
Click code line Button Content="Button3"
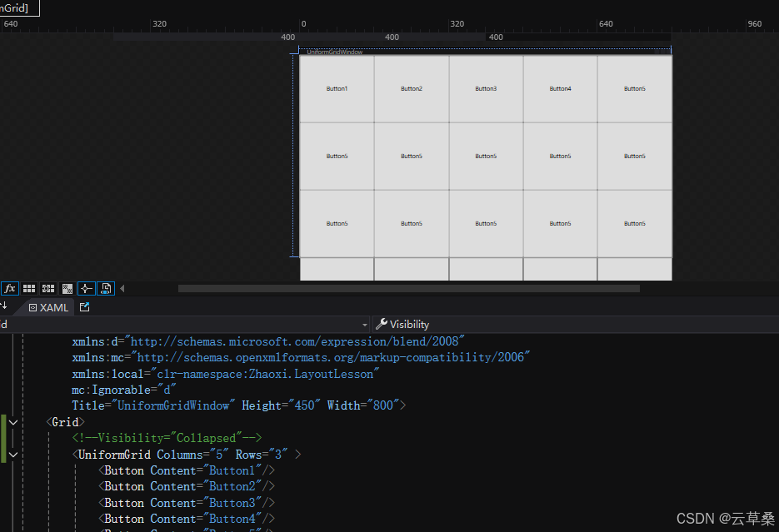click(187, 503)
